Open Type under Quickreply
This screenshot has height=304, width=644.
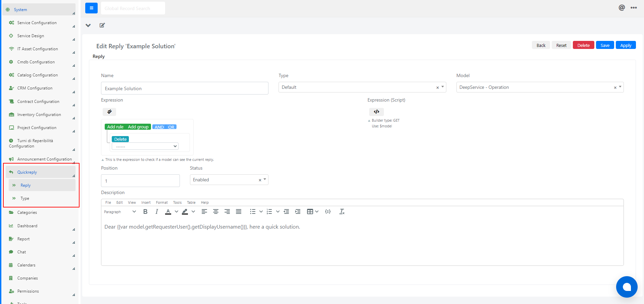click(x=42, y=198)
